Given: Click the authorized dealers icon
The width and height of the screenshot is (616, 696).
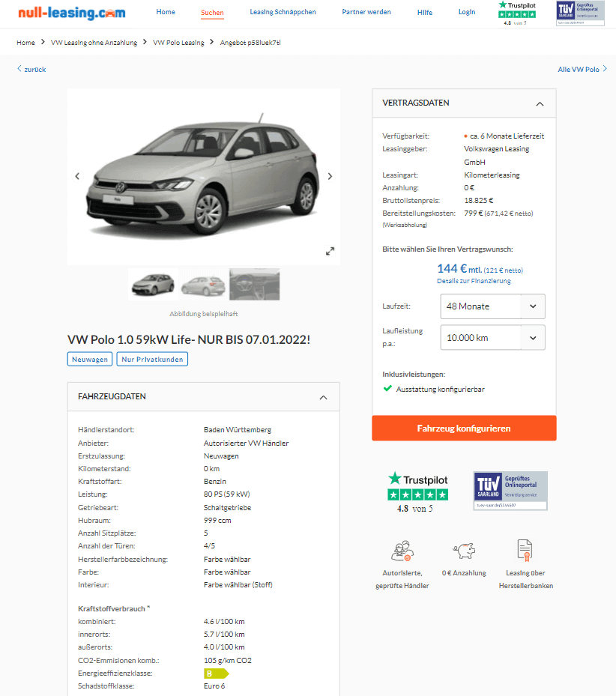Looking at the screenshot, I should (x=402, y=551).
